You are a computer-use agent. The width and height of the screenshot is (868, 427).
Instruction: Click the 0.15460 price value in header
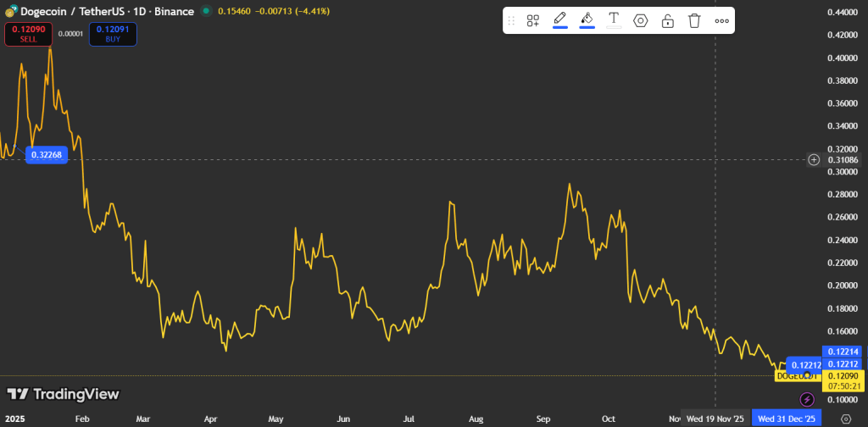coord(232,11)
